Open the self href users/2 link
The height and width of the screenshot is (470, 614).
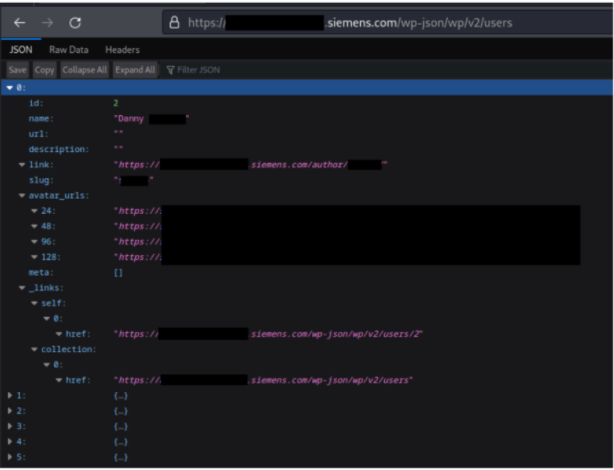(x=268, y=334)
